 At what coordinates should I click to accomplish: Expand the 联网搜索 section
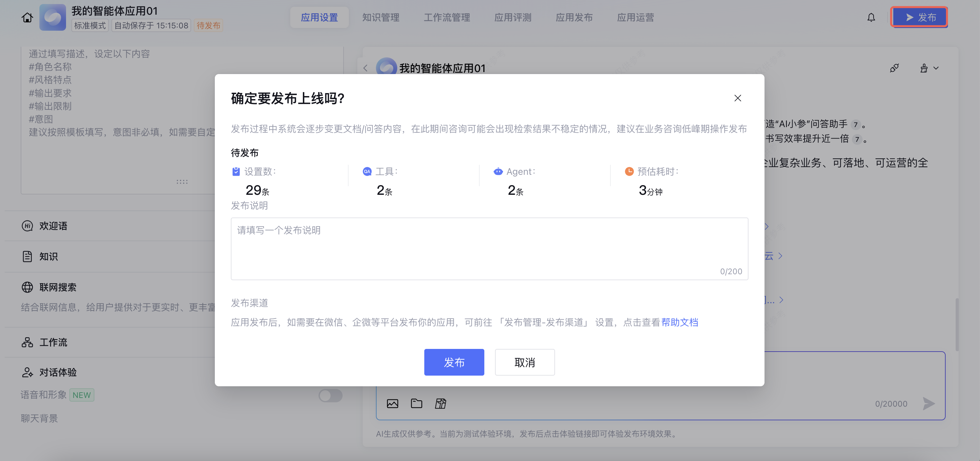58,287
